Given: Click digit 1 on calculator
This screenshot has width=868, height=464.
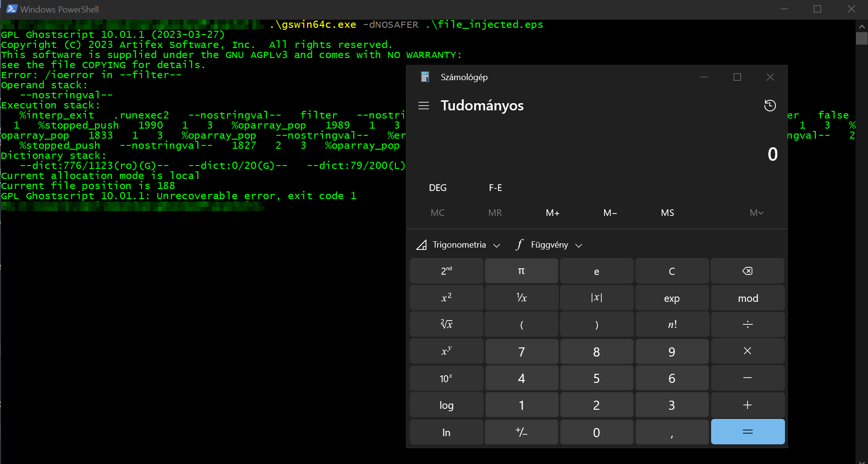Looking at the screenshot, I should tap(522, 405).
